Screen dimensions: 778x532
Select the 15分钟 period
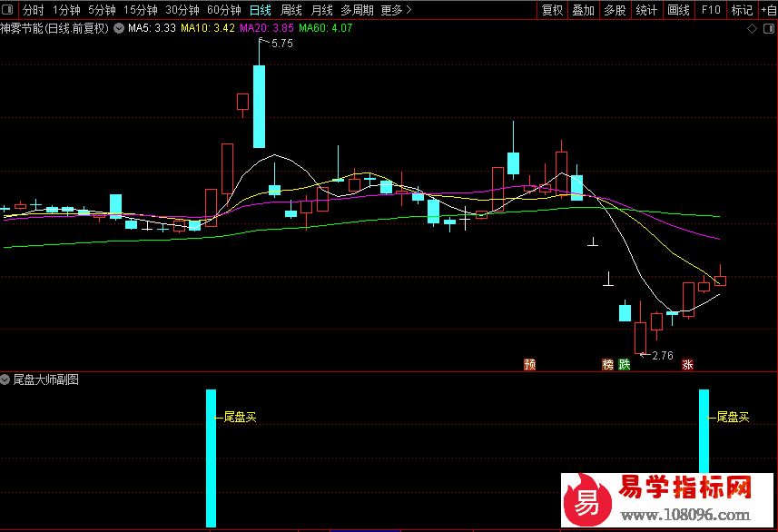tap(141, 10)
